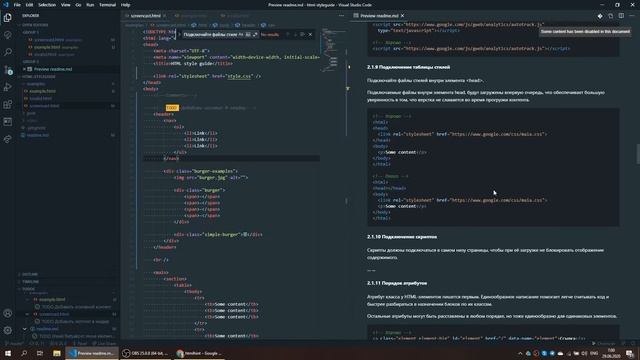The width and height of the screenshot is (640, 360).
Task: Open File Explorer from the taskbar
Action: coord(57,353)
